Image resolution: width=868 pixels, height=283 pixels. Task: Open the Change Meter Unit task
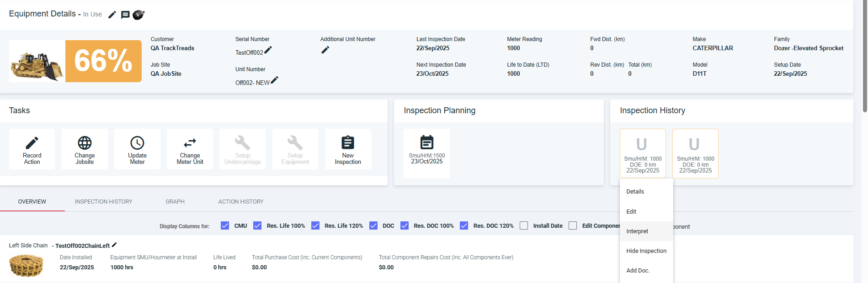click(x=190, y=149)
